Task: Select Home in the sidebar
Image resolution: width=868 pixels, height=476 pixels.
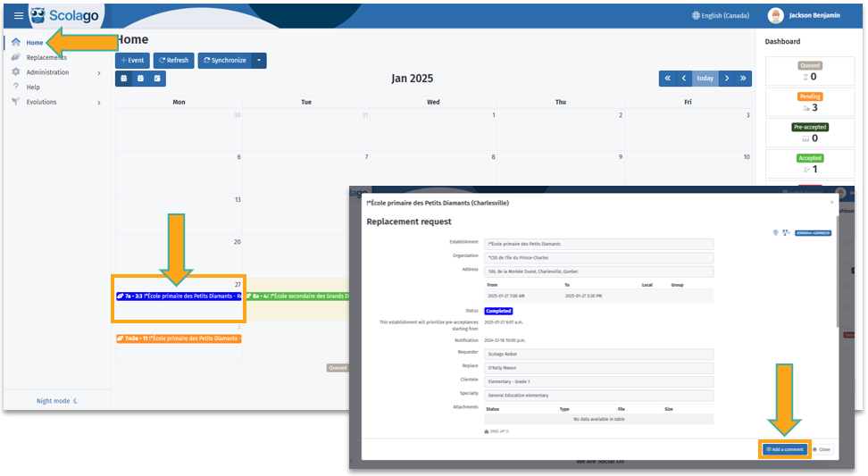Action: pyautogui.click(x=34, y=43)
